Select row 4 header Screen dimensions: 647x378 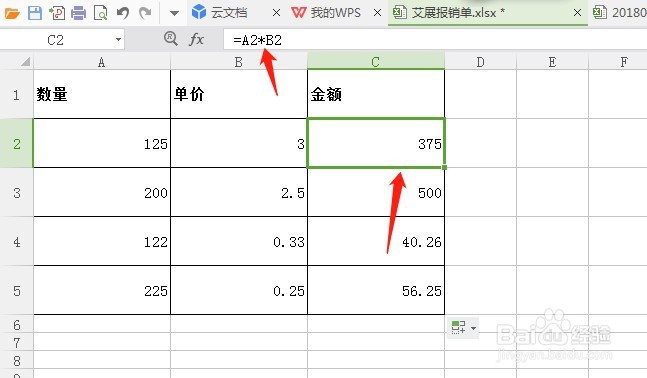17,241
